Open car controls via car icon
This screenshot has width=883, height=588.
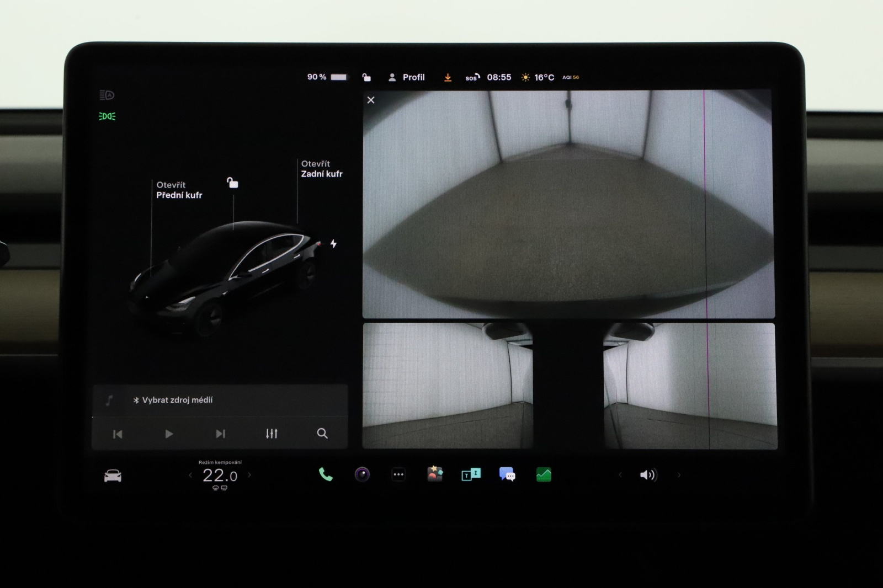click(113, 475)
